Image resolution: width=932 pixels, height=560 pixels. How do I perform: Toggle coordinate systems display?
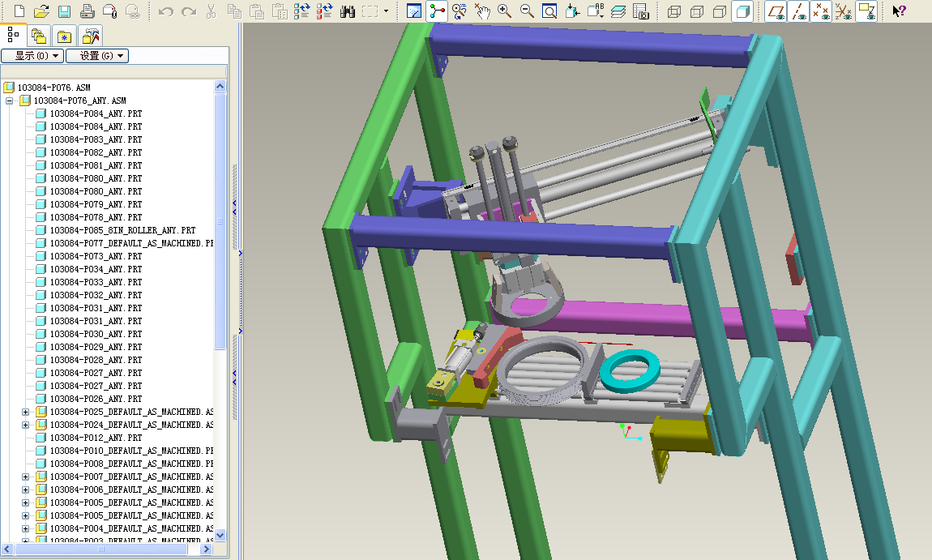point(844,11)
